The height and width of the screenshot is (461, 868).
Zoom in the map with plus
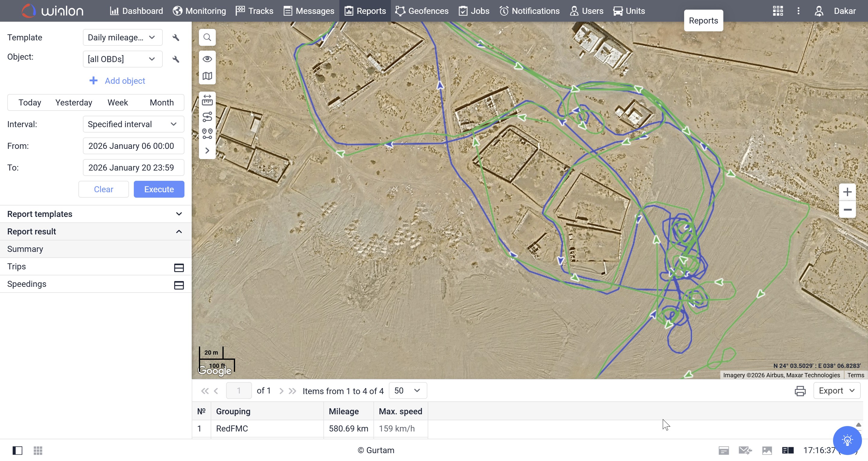(847, 192)
